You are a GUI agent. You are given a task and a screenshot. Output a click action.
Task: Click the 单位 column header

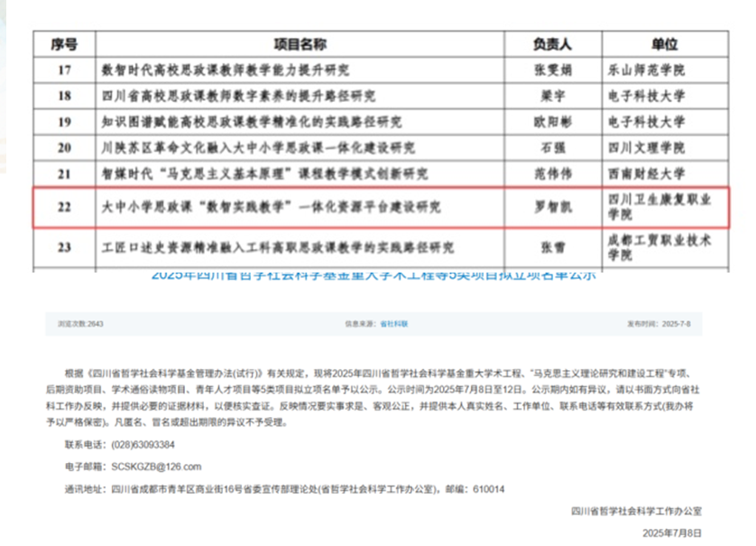664,43
